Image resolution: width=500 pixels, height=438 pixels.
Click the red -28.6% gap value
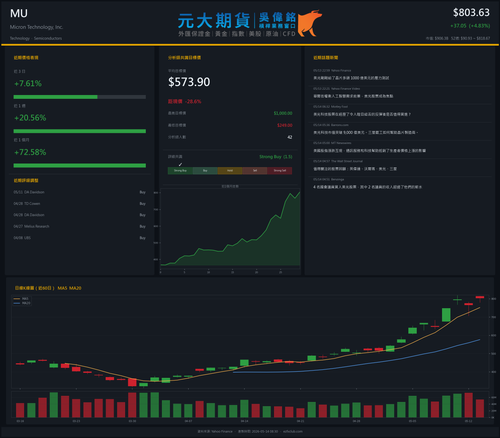click(193, 101)
